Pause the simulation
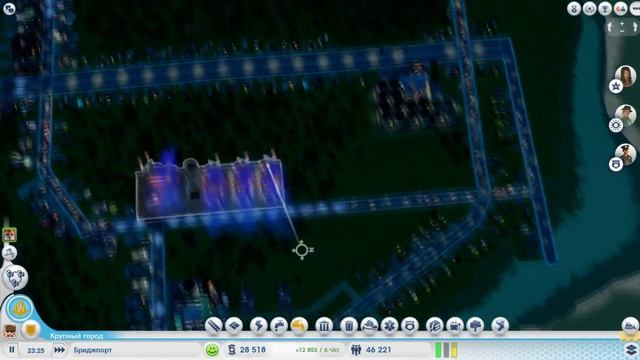Viewport: 640px width, 360px height. (x=12, y=350)
